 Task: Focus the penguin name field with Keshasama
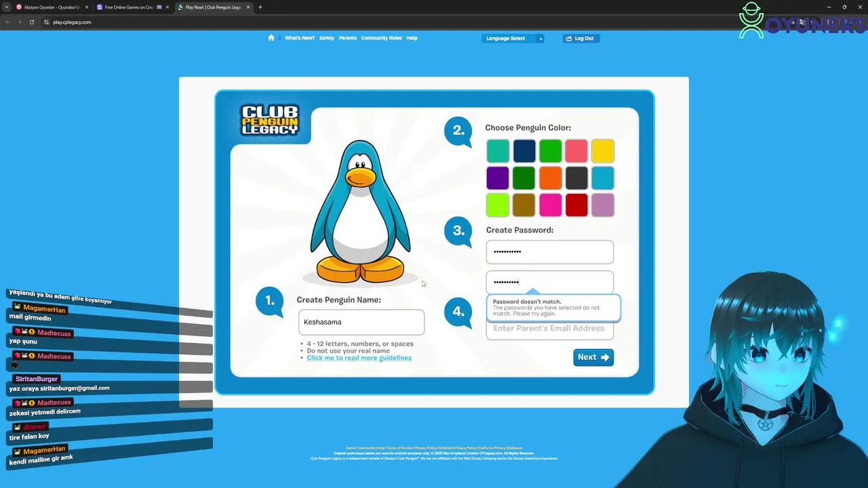pos(361,322)
